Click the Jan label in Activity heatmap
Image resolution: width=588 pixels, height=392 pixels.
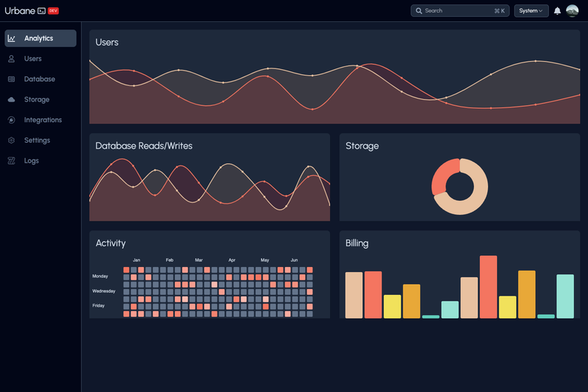(x=137, y=260)
